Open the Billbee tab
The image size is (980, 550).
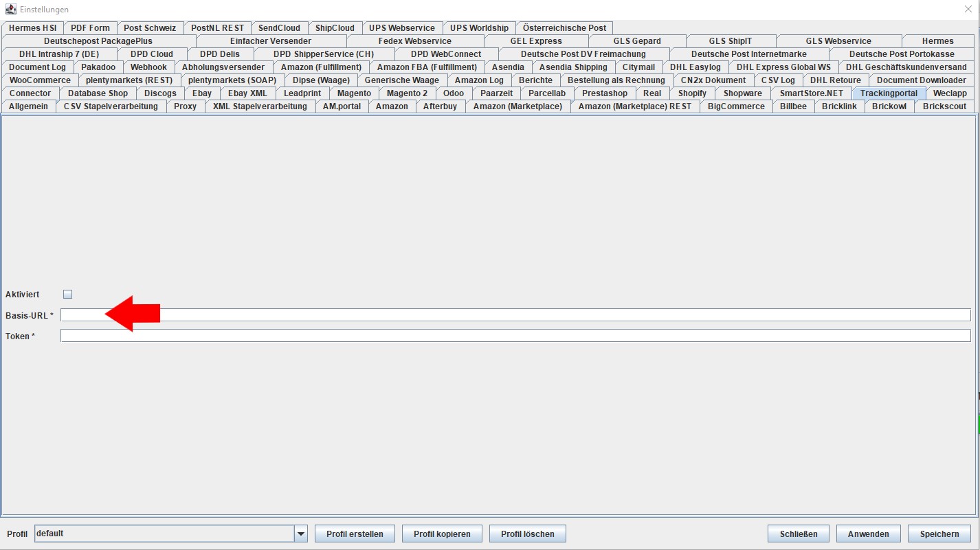coord(793,106)
